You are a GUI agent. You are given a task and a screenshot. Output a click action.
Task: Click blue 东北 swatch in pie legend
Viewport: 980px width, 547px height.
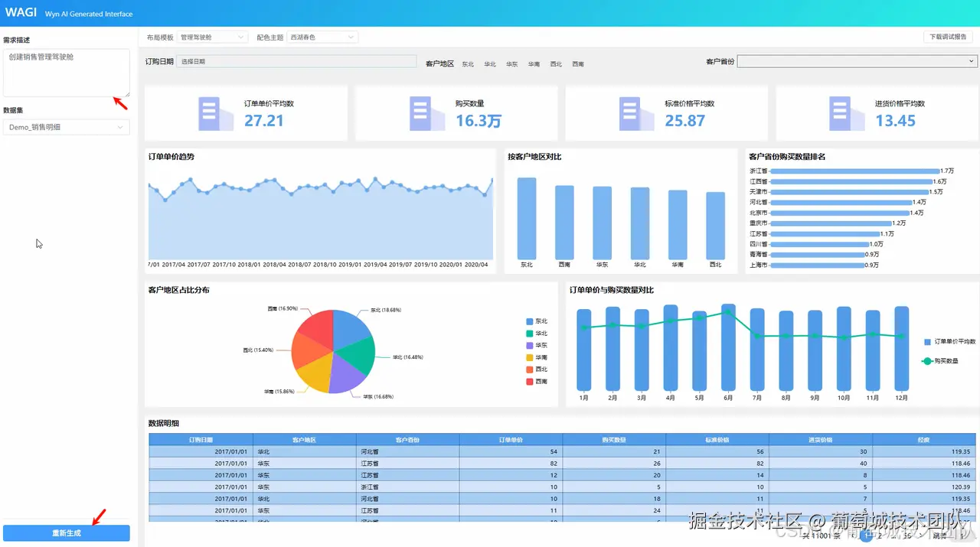coord(529,321)
